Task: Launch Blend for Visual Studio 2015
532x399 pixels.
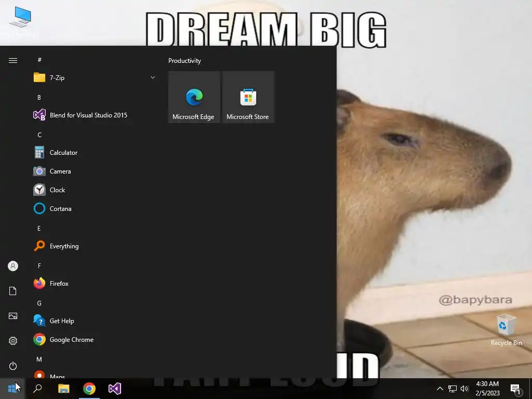Action: point(94,115)
